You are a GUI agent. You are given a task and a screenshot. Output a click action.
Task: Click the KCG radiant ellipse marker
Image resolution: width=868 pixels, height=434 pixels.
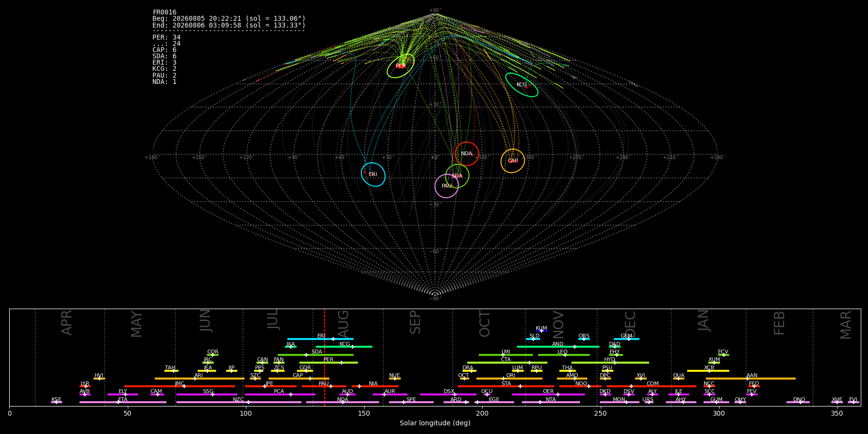[x=522, y=85]
